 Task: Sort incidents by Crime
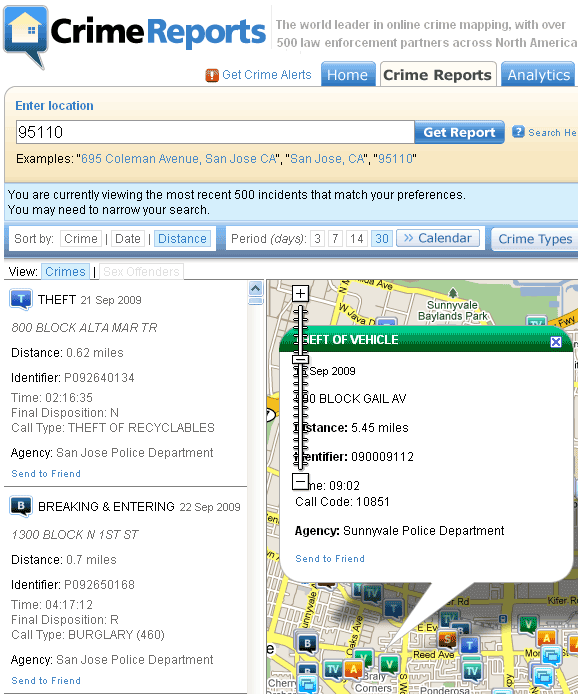click(81, 239)
